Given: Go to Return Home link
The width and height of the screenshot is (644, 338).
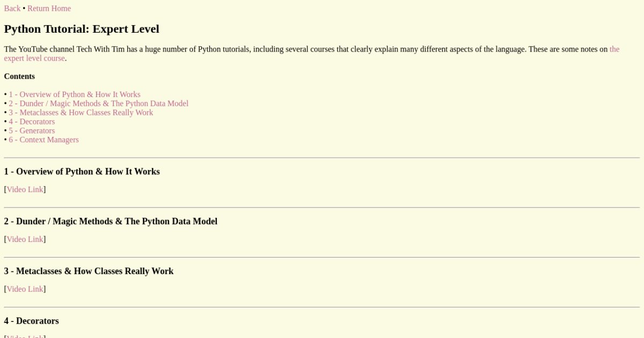Looking at the screenshot, I should coord(49,9).
